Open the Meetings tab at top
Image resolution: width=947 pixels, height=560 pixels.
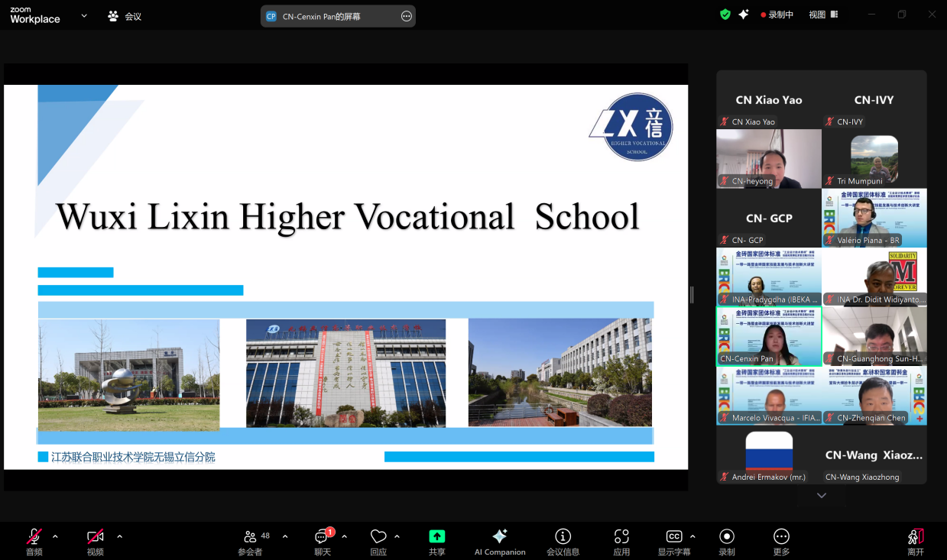click(x=125, y=16)
